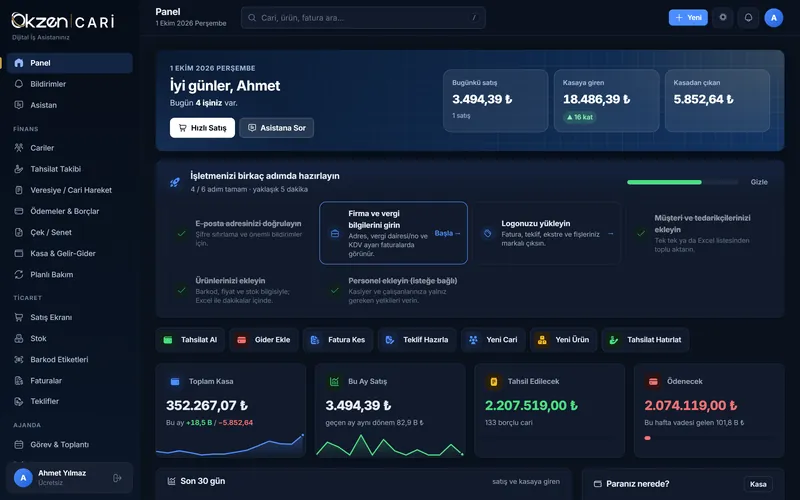Click the Ödemeler & Borçlar card icon

[19, 211]
